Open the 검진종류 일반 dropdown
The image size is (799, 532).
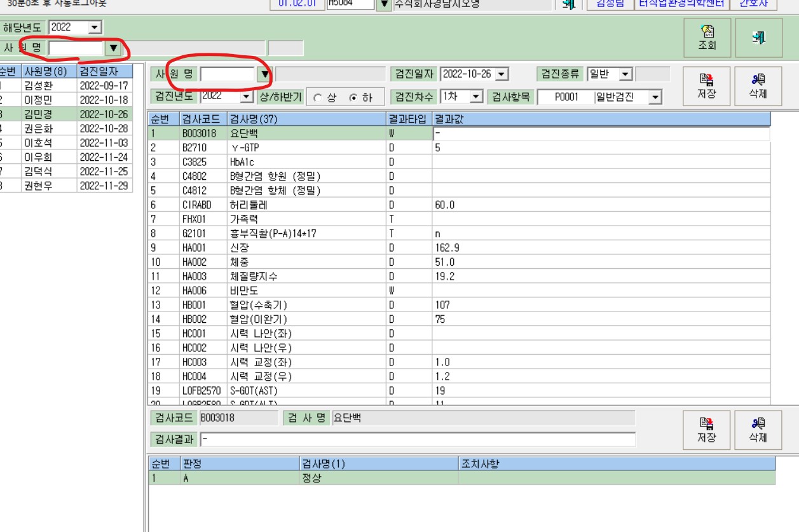click(625, 74)
